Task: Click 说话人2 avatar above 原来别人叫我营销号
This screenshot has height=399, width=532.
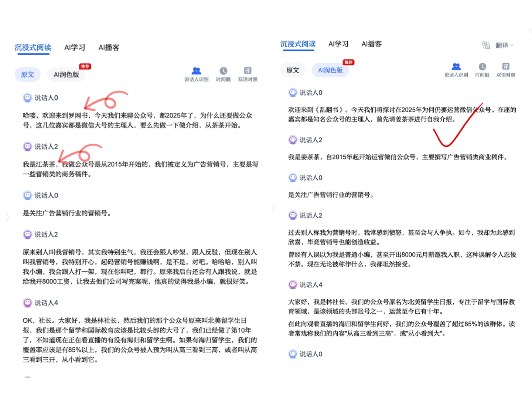Action: (x=28, y=235)
